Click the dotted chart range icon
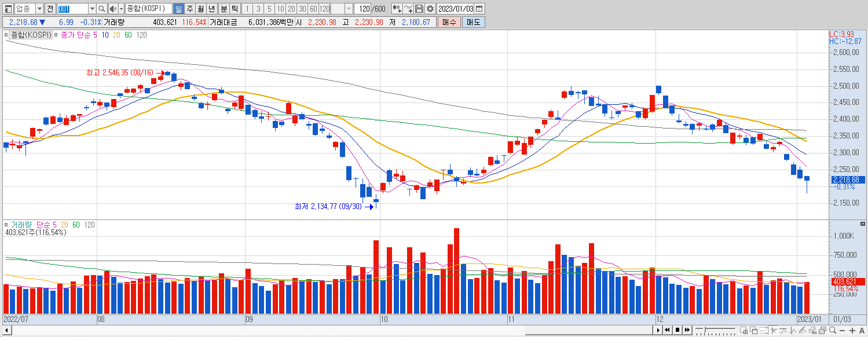Screen dimensions: 868x337 (x=763, y=331)
